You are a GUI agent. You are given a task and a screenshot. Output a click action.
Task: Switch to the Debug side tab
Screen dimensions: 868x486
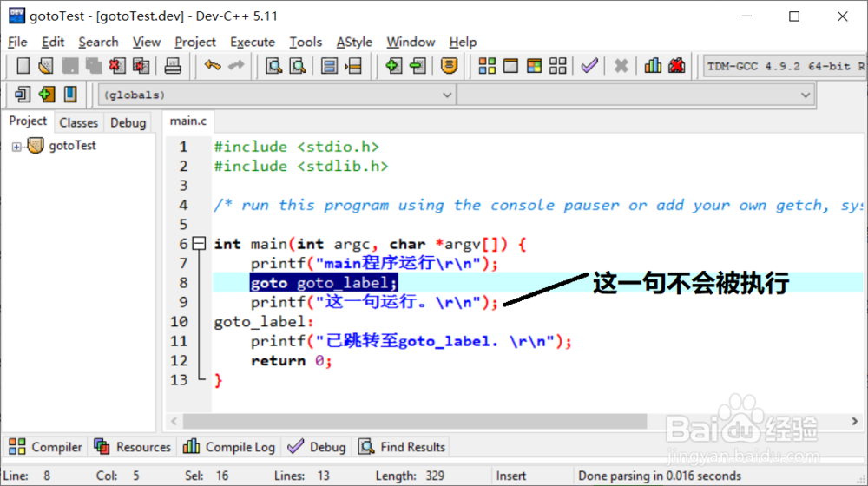[x=128, y=122]
